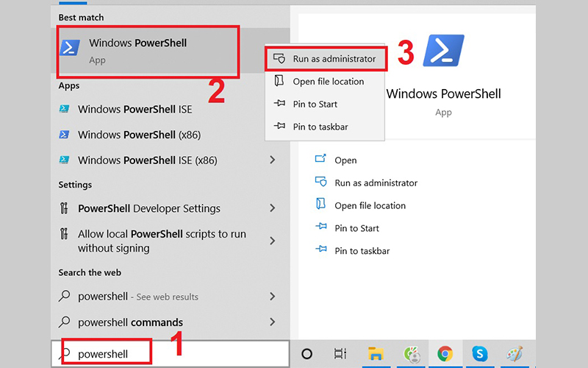Click Windows PowerShell ISE row icon
588x368 pixels.
[64, 109]
